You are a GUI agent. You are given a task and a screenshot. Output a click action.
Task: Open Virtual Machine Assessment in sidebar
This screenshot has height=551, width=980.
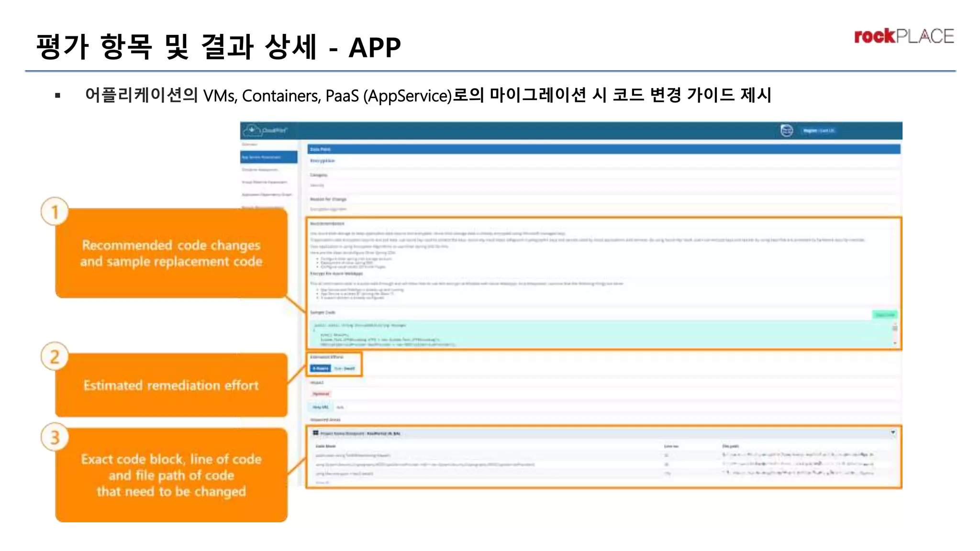[x=264, y=182]
